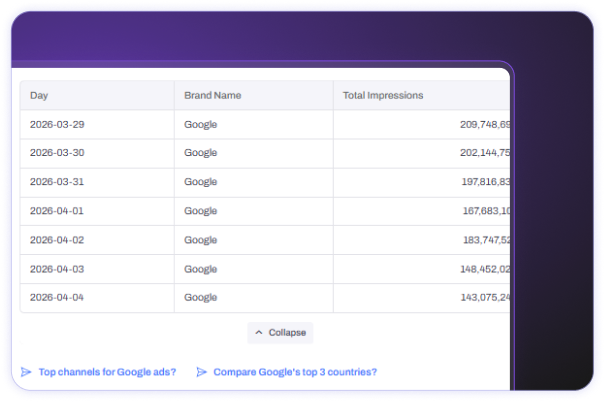The height and width of the screenshot is (402, 605).
Task: Select the 2026-03-30 date cell
Action: pyautogui.click(x=57, y=154)
